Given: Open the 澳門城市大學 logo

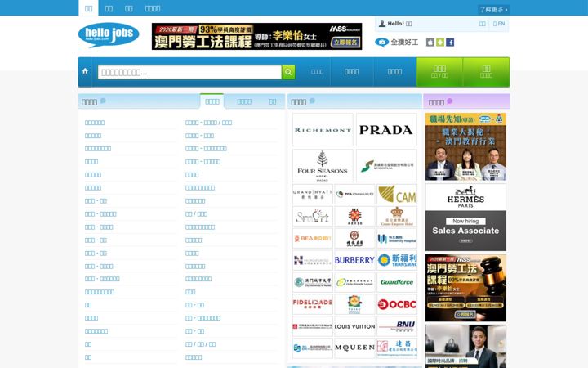Looking at the screenshot, I should click(312, 282).
